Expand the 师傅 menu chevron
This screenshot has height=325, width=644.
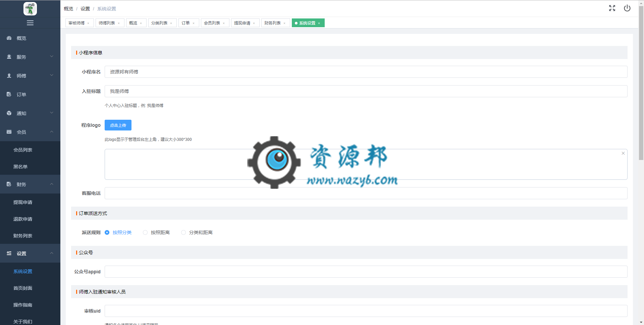coord(52,75)
